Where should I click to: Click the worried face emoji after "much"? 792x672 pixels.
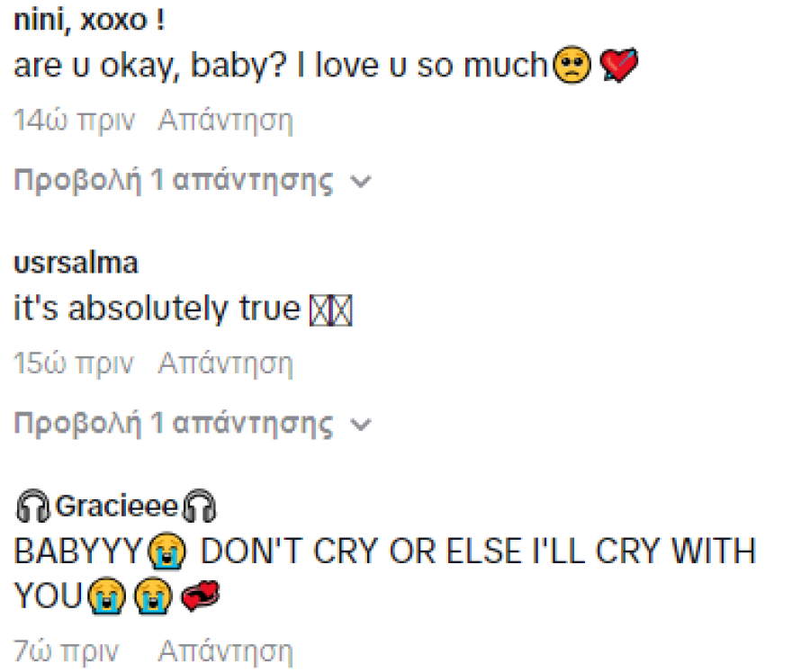[x=571, y=65]
